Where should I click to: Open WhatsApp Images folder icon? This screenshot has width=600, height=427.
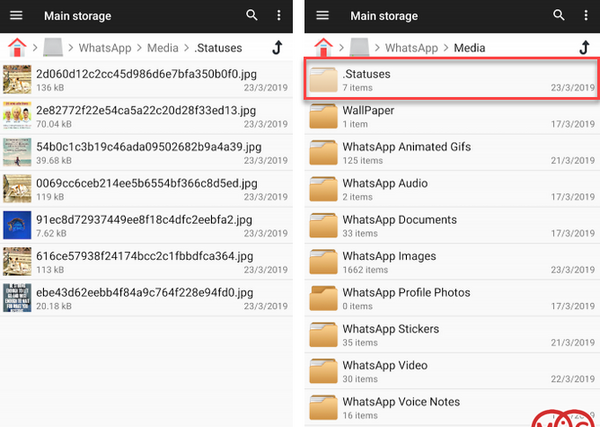[323, 262]
